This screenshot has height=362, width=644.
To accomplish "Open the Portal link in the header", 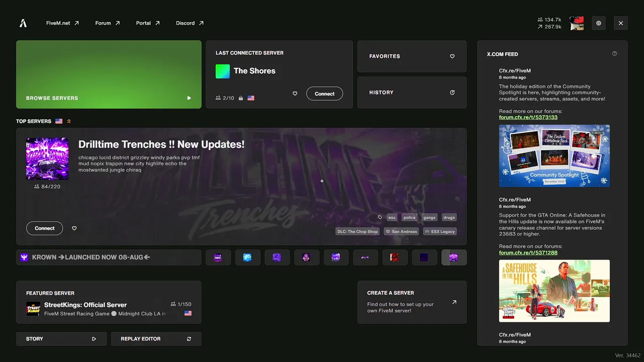I will (148, 23).
